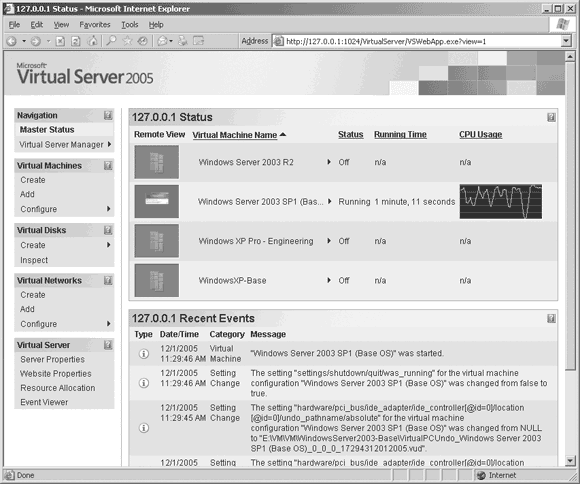Image resolution: width=580 pixels, height=484 pixels.
Task: Click Create under Virtual Machines
Action: (x=33, y=180)
